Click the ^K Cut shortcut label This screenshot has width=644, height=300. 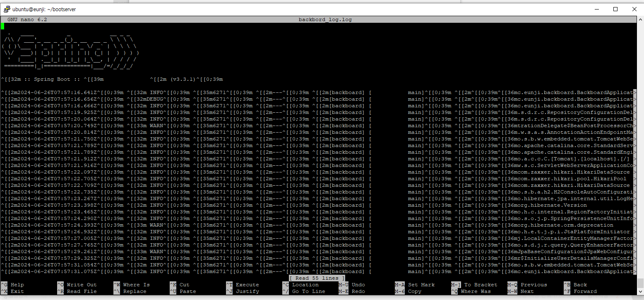click(x=180, y=285)
